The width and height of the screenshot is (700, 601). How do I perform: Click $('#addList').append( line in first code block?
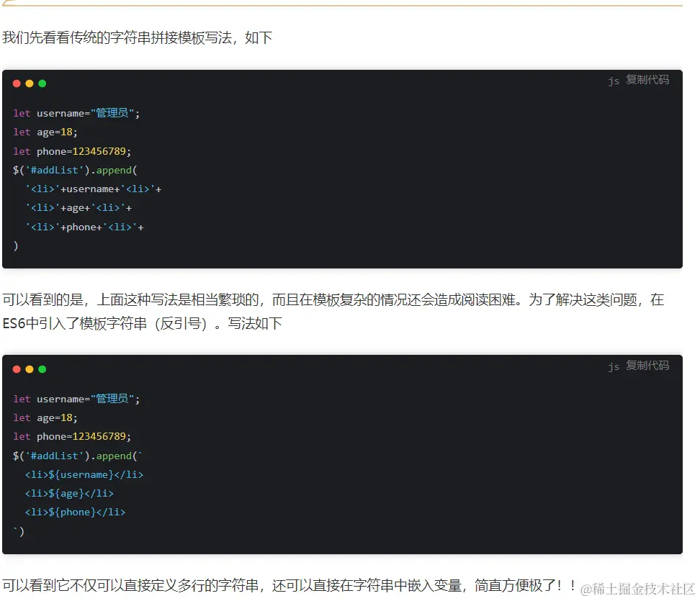[75, 170]
